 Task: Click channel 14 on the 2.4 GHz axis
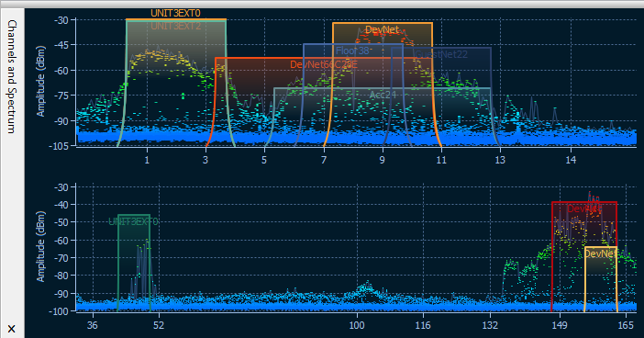point(571,160)
